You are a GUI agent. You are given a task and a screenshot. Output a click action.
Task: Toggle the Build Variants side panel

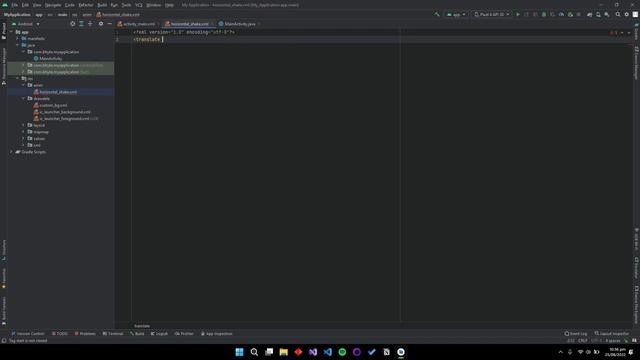pos(4,311)
